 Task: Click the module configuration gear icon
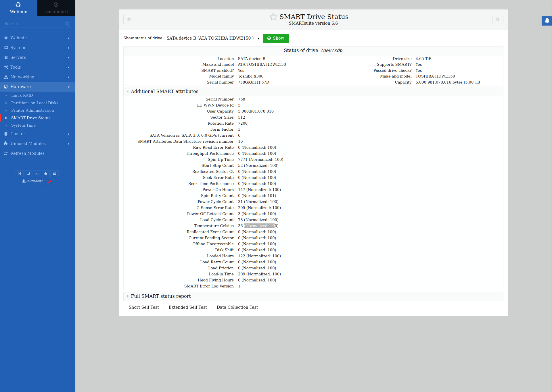129,20
